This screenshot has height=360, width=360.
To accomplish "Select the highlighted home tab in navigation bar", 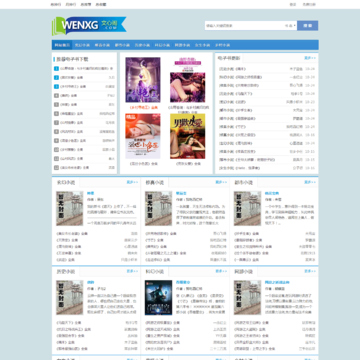I will pyautogui.click(x=62, y=45).
